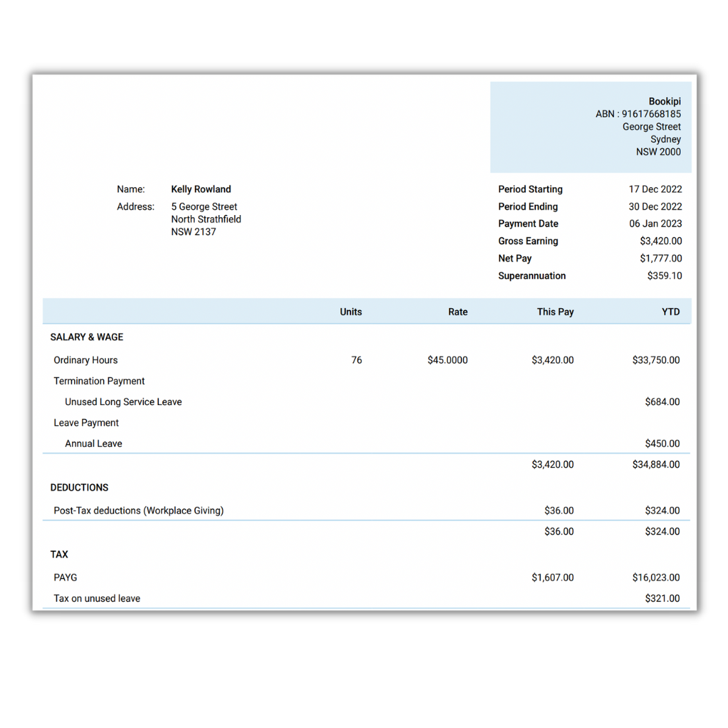Select the Period Ending date 30 Dec 2022
Screen dimensions: 728x728
click(655, 207)
